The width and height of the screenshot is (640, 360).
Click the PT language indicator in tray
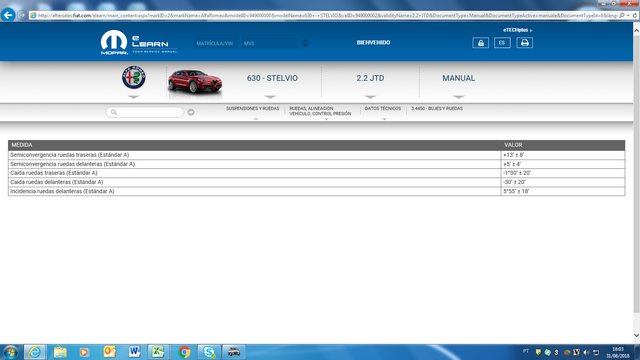(526, 351)
